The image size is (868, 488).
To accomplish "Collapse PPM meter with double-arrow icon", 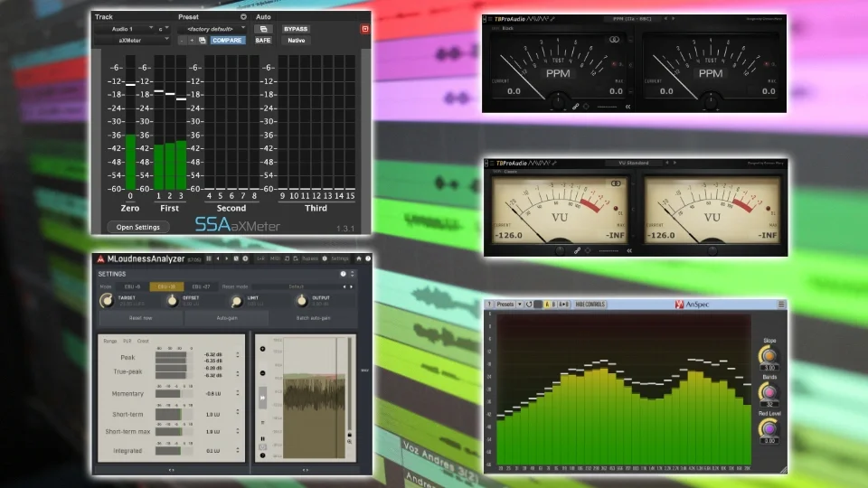I will pyautogui.click(x=627, y=107).
